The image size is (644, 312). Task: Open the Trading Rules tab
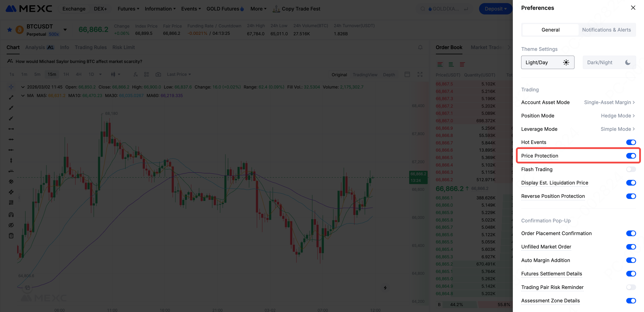pos(91,47)
